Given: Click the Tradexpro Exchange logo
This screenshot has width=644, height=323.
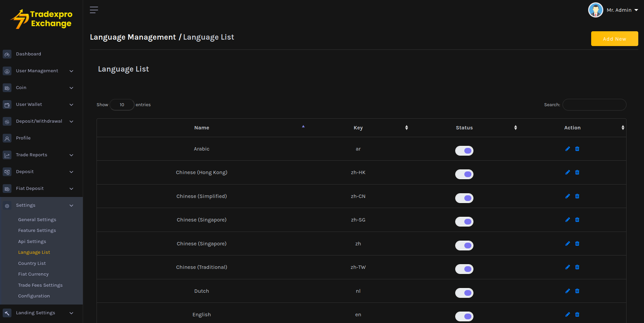Looking at the screenshot, I should (42, 19).
